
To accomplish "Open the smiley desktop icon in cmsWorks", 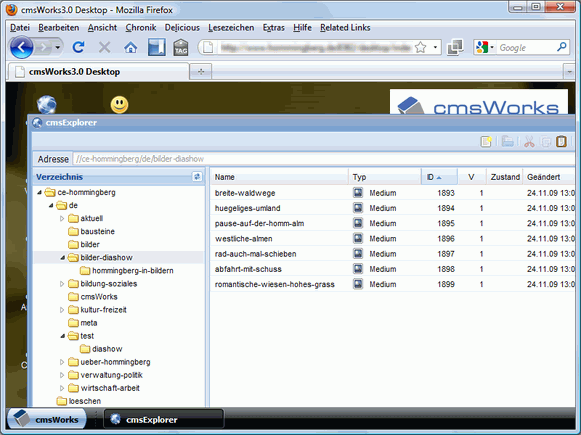I will (x=119, y=105).
